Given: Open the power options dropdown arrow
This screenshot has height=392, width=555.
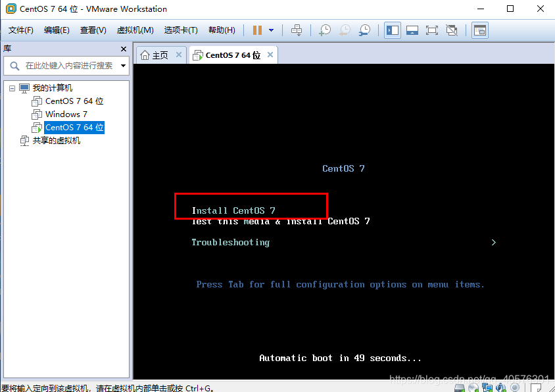Looking at the screenshot, I should pyautogui.click(x=271, y=30).
